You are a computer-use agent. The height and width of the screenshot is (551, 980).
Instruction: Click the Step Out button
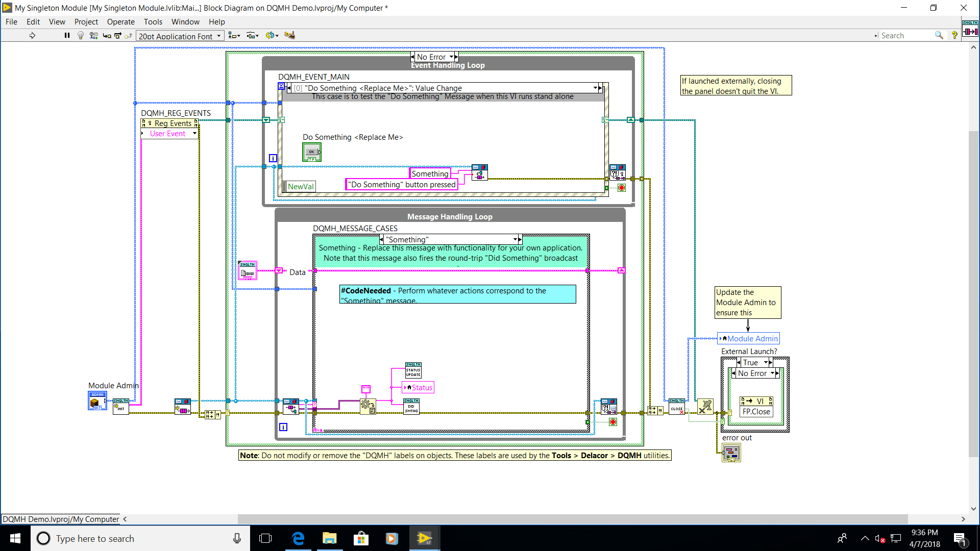point(129,35)
